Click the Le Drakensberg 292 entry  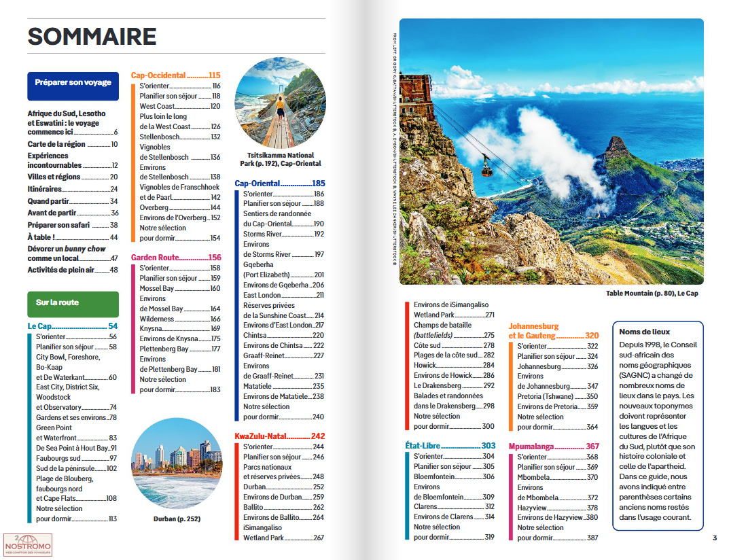(x=455, y=385)
